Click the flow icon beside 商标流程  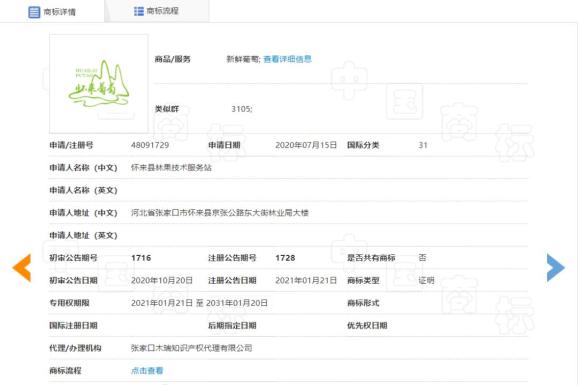[139, 11]
